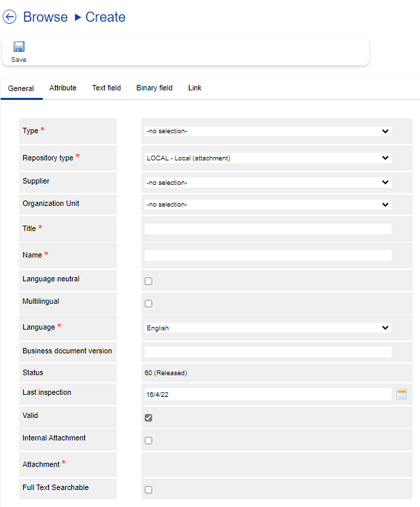Screen dimensions: 420x507
Task: Click the Save floppy disk icon
Action: [19, 47]
